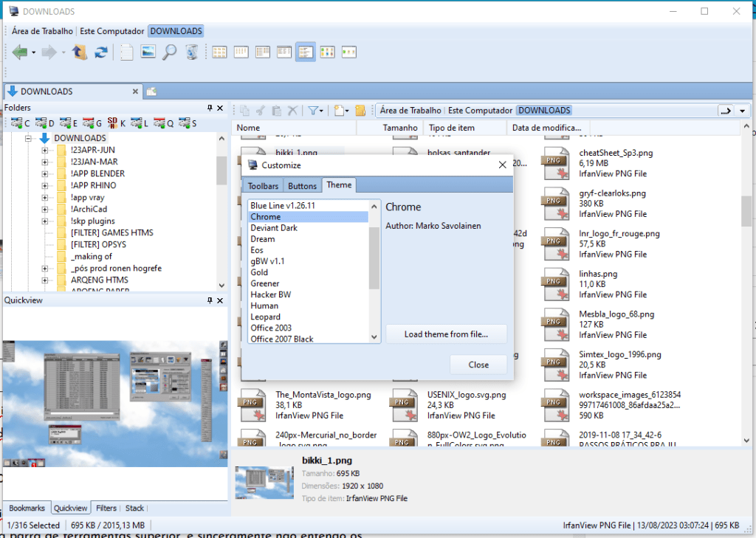Expand the !APP BLENDER folder node
Image resolution: width=756 pixels, height=538 pixels.
44,173
